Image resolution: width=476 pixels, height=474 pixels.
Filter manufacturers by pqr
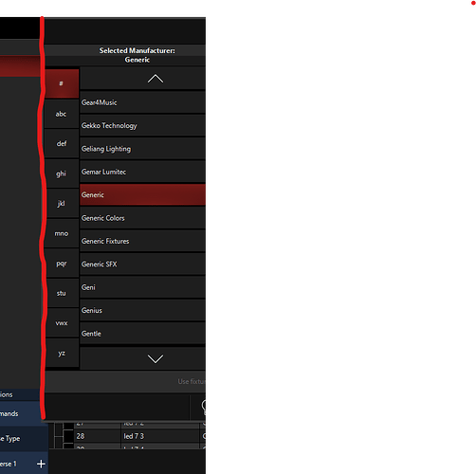(62, 264)
